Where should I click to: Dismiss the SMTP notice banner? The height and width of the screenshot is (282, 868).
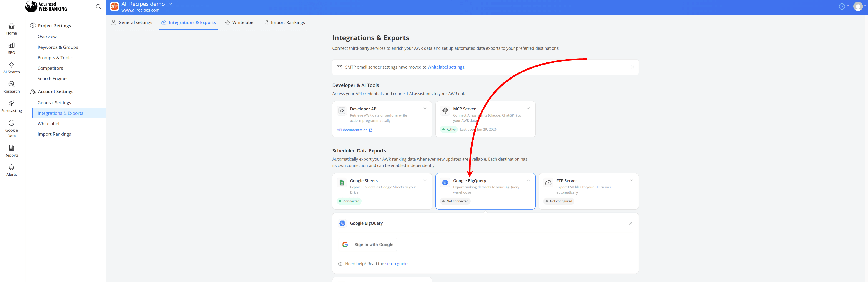pos(632,67)
